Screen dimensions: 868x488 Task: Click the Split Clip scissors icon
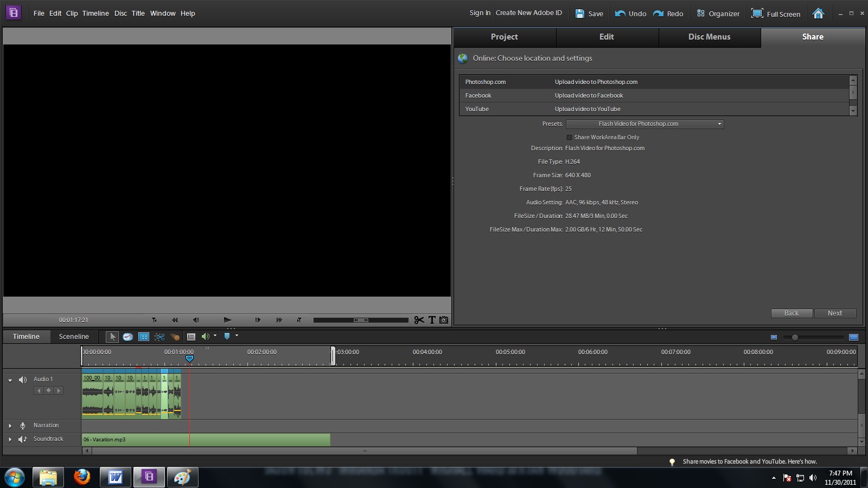(419, 320)
